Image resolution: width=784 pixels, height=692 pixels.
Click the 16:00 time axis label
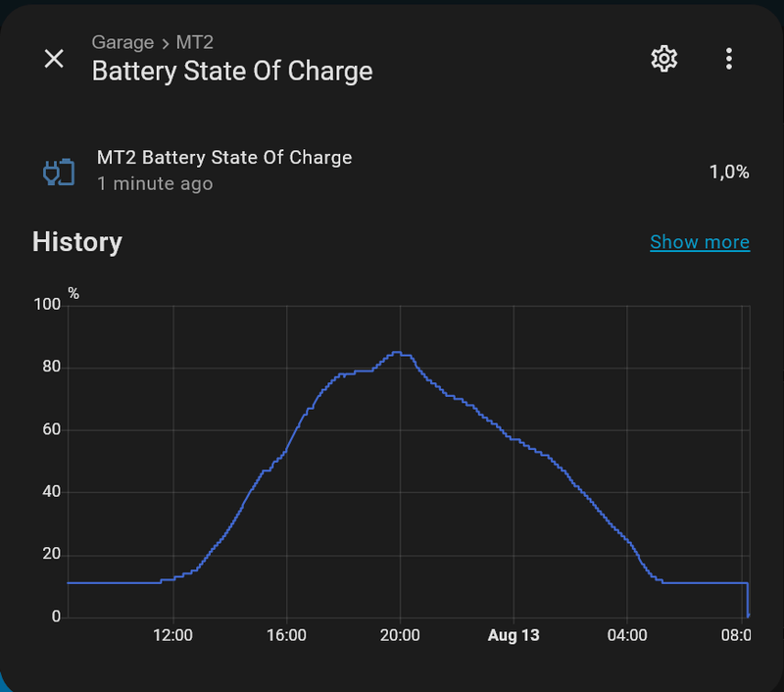pyautogui.click(x=286, y=635)
